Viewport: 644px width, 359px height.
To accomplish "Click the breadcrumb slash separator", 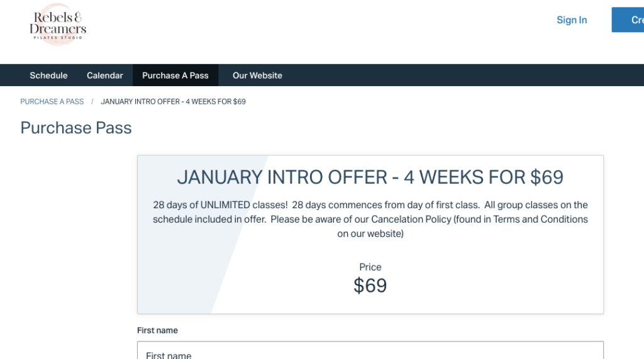I will coord(92,102).
